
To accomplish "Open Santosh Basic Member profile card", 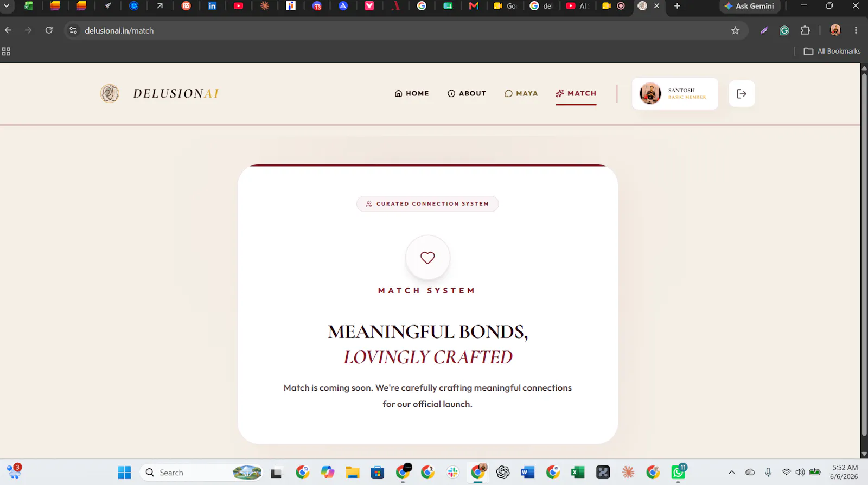I will 675,93.
